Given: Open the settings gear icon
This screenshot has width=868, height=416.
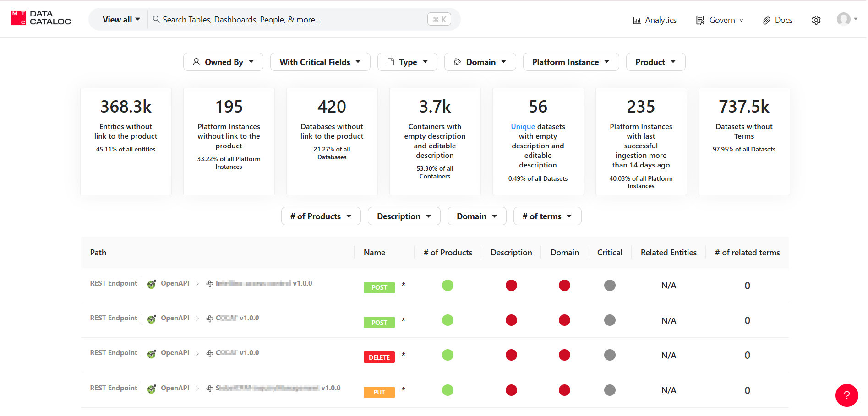Looking at the screenshot, I should click(816, 20).
